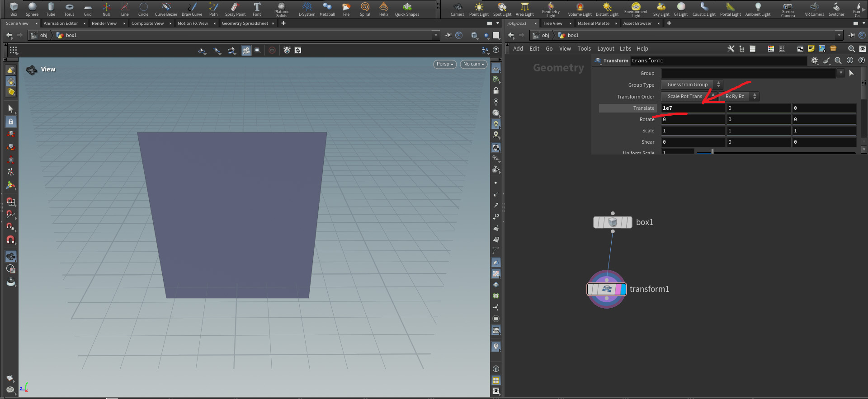Expand the Group Type dropdown
This screenshot has height=399, width=868.
pyautogui.click(x=692, y=84)
